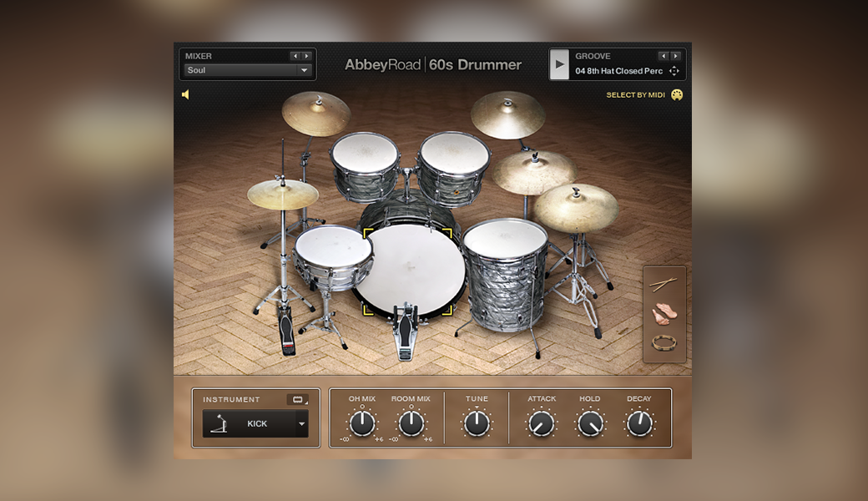Select the tambourine percussion icon
Image resolution: width=868 pixels, height=501 pixels.
pos(664,344)
